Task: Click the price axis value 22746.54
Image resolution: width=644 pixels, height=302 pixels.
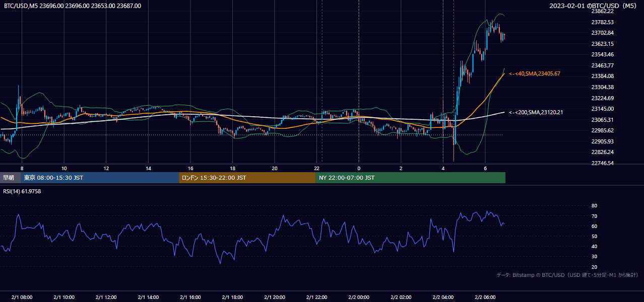Action: [x=603, y=163]
